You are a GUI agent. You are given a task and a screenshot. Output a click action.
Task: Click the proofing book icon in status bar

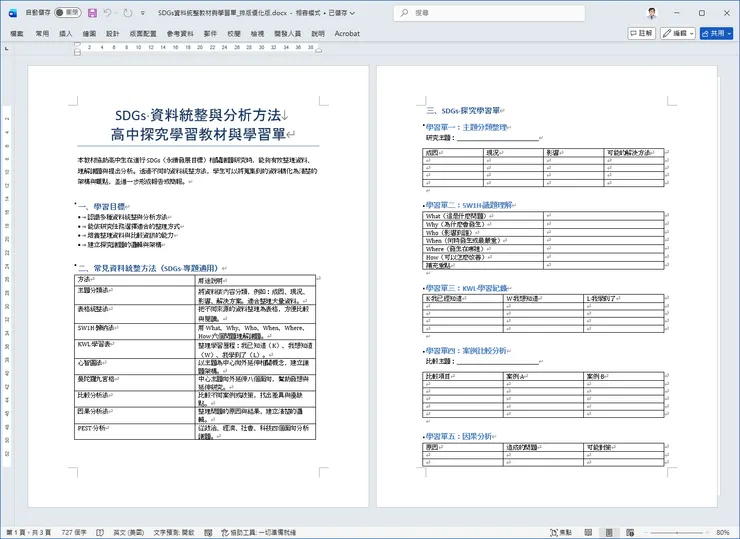coord(100,532)
